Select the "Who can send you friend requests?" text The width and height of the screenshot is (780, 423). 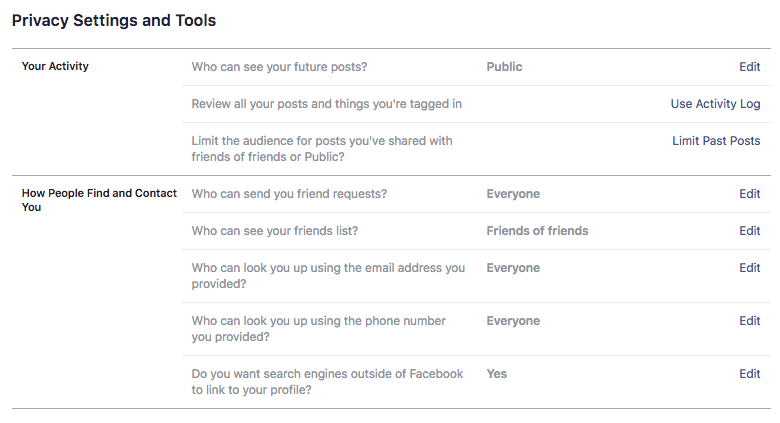tap(289, 194)
